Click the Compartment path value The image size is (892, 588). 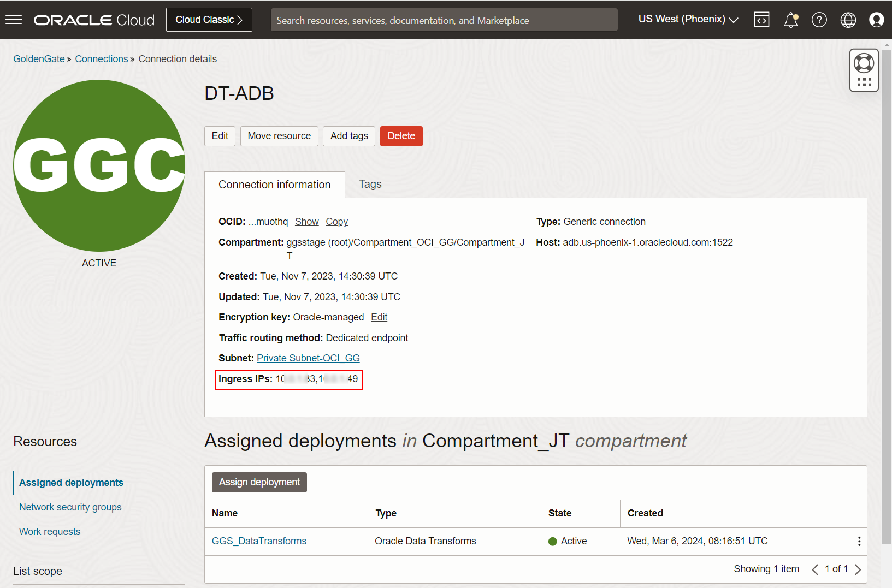[405, 249]
